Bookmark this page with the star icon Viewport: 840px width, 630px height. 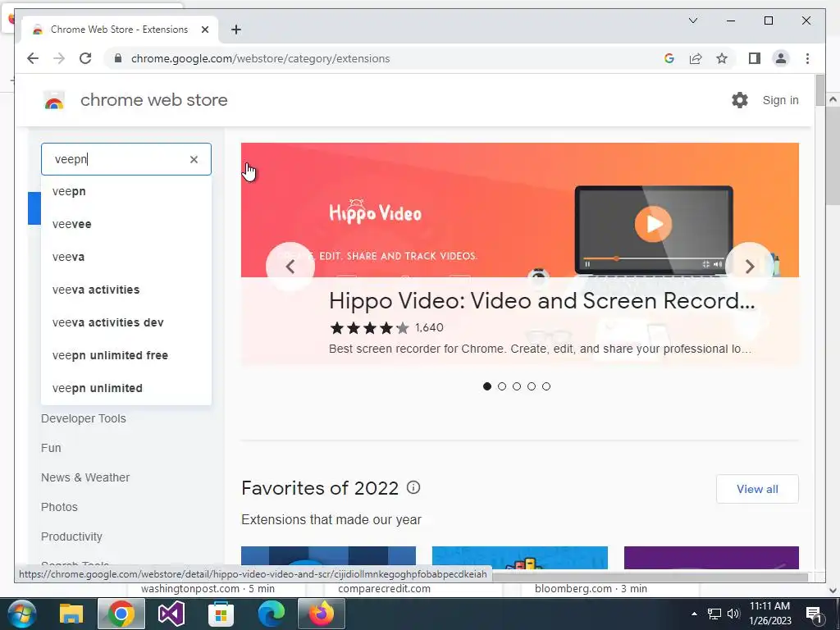coord(722,58)
